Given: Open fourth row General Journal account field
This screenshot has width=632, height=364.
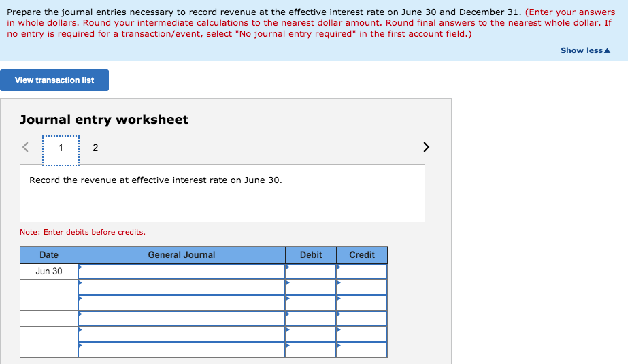Looking at the screenshot, I should coord(182,318).
